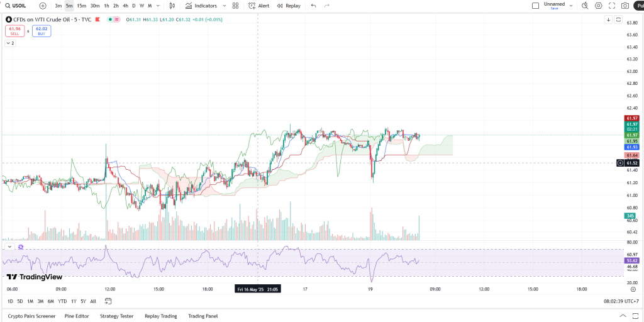Expand the timeframe intervals dropdown chevron
This screenshot has width=644, height=322.
coord(157,6)
